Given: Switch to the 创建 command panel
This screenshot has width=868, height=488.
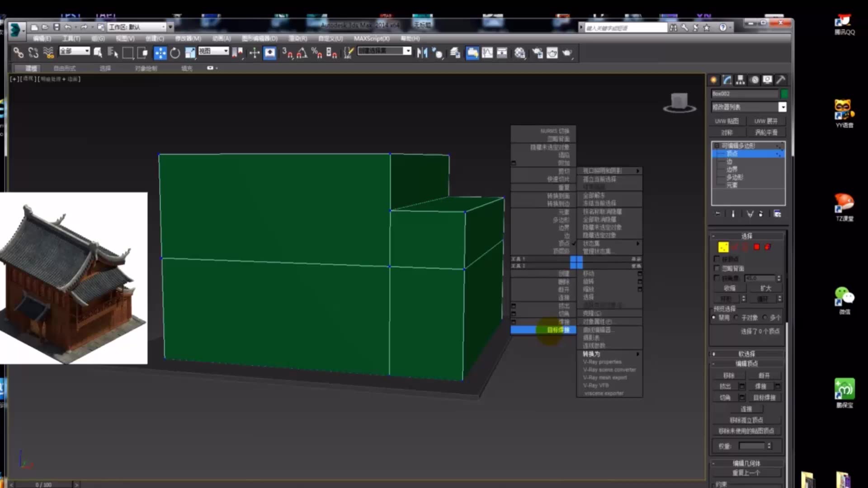Looking at the screenshot, I should point(713,80).
